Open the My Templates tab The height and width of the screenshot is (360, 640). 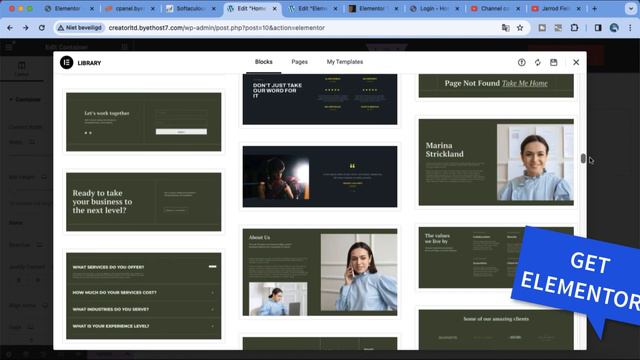345,62
